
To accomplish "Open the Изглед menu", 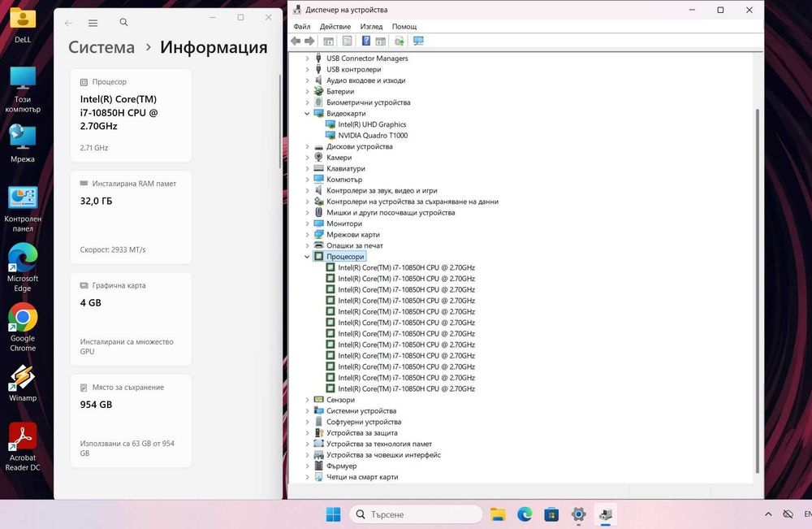I will pos(371,27).
